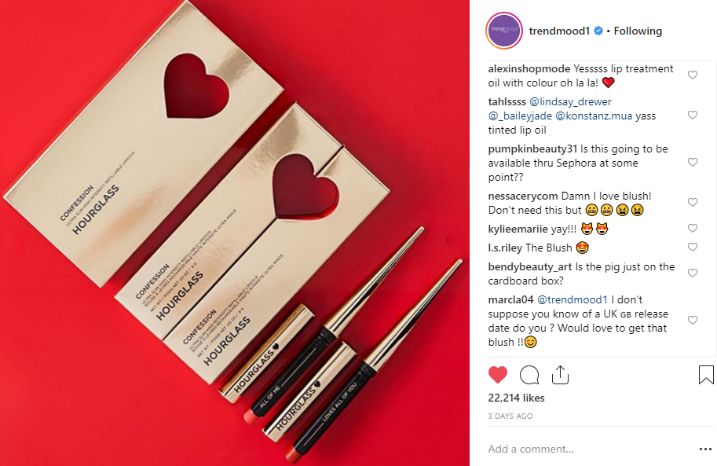Unlike the post with the red heart
This screenshot has height=466, width=717.
[x=498, y=375]
